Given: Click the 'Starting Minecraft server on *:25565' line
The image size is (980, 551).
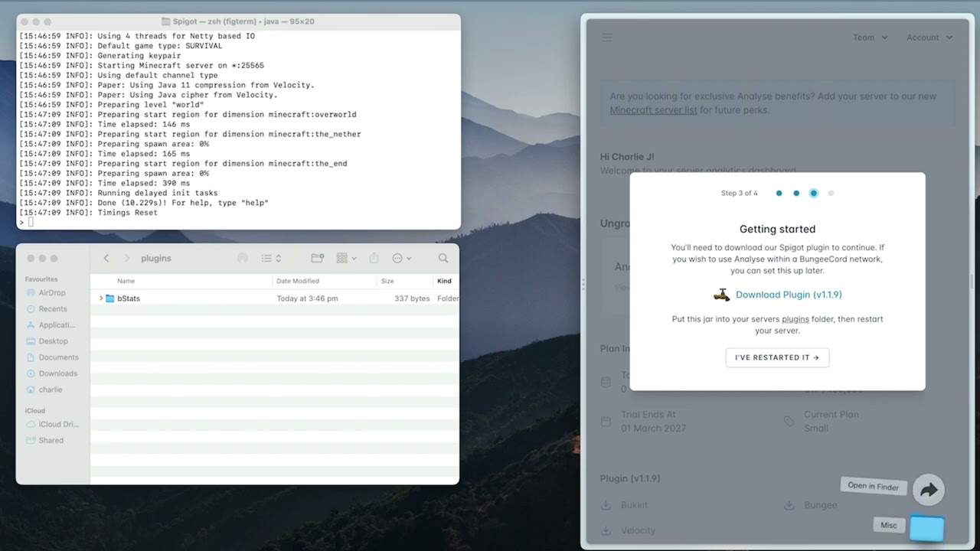Looking at the screenshot, I should (x=181, y=66).
